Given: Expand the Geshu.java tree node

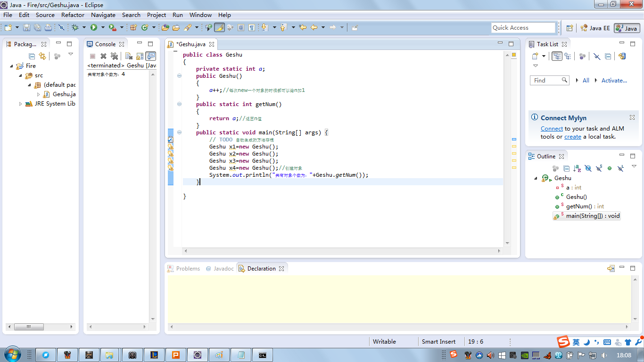Looking at the screenshot, I should coord(38,94).
